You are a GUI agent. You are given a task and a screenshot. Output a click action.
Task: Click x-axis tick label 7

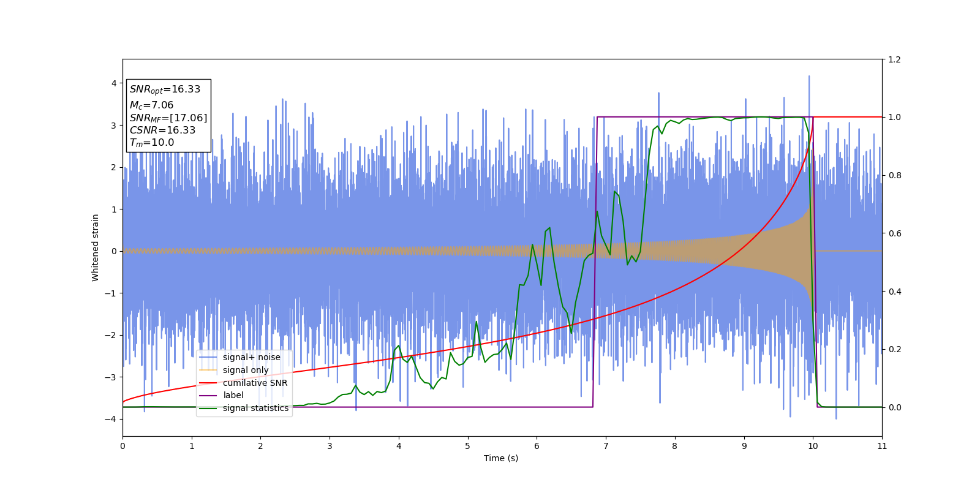(x=606, y=446)
